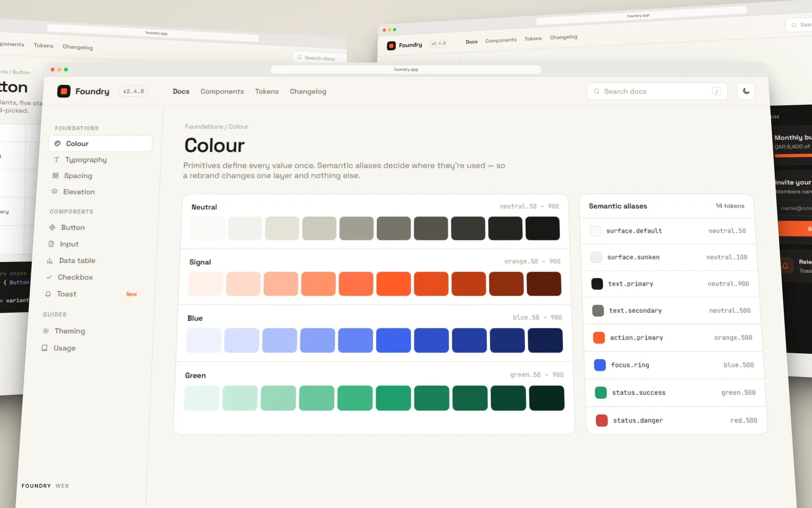812x508 pixels.
Task: Click the Foundations breadcrumb link
Action: 204,126
